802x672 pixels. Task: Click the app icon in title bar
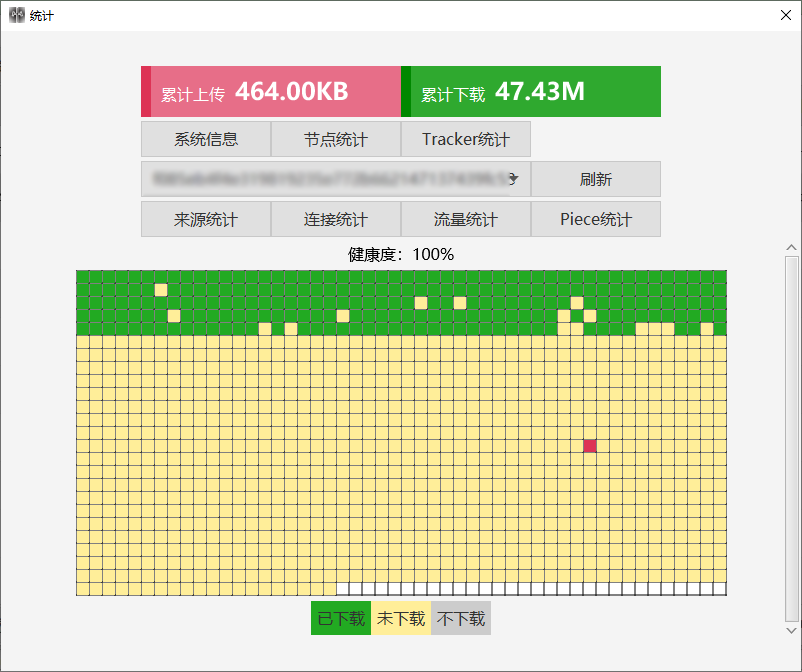pos(17,15)
